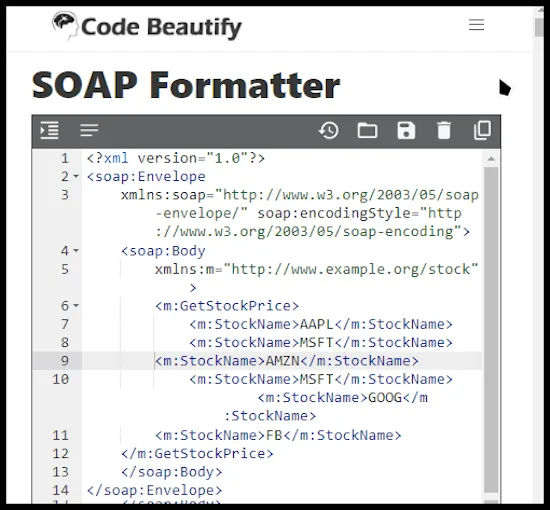
Task: Click the </soap:Envelope> tag on line 14
Action: coord(154,490)
